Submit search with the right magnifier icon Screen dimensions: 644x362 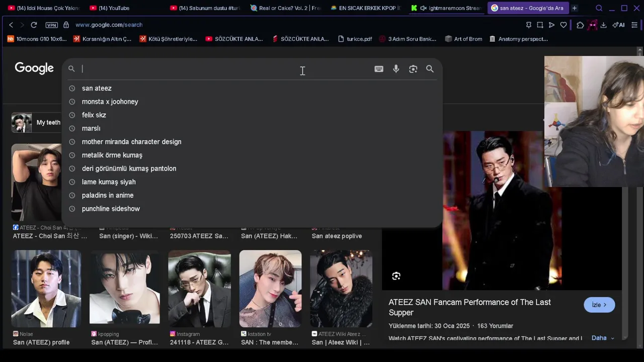pos(430,69)
